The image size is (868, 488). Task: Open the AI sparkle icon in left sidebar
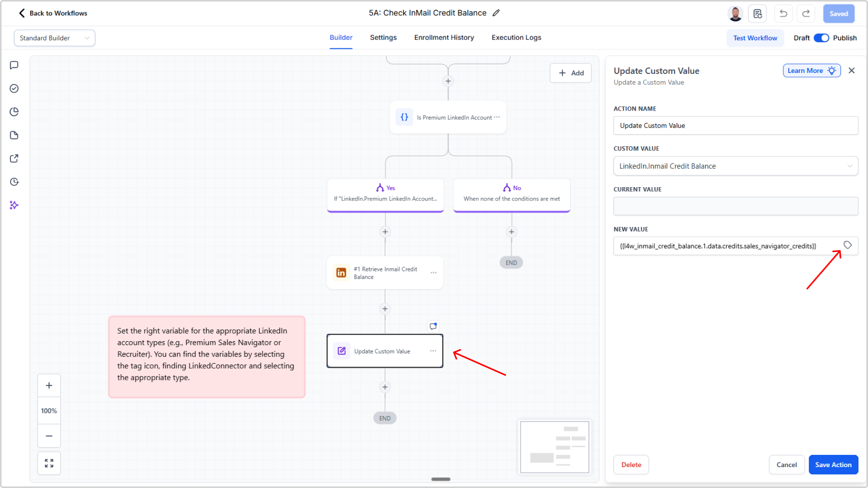tap(14, 205)
